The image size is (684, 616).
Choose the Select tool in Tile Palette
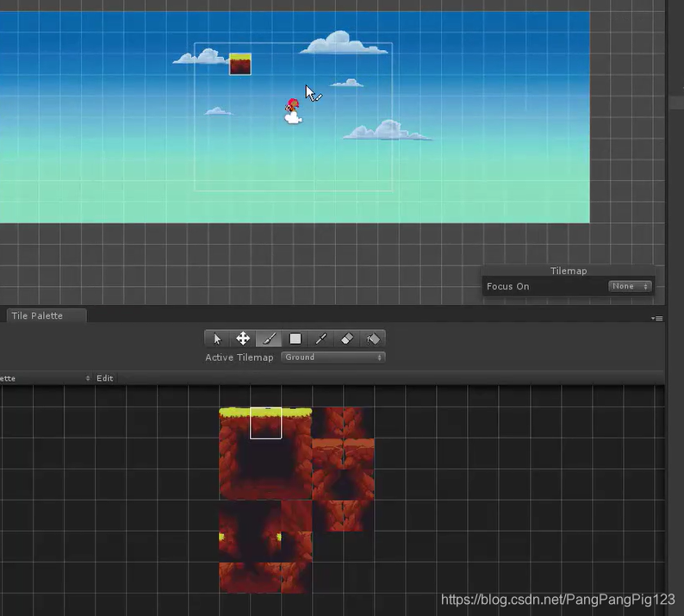(x=217, y=339)
